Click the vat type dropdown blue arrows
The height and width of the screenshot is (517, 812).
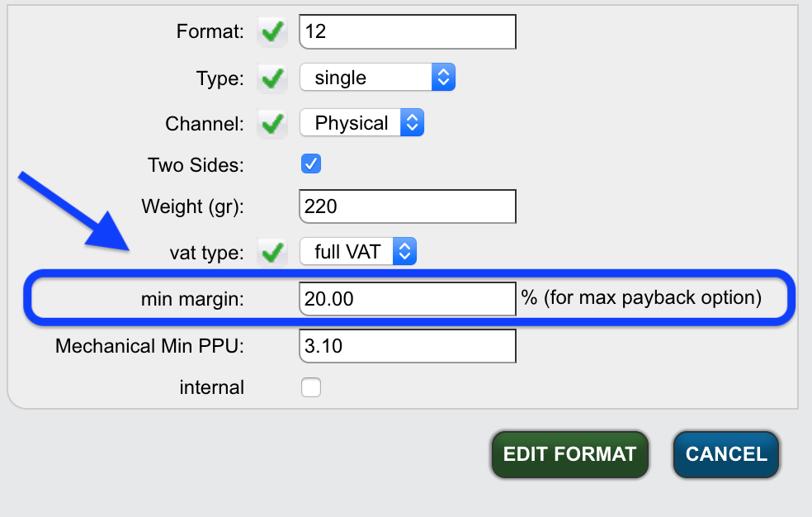404,251
